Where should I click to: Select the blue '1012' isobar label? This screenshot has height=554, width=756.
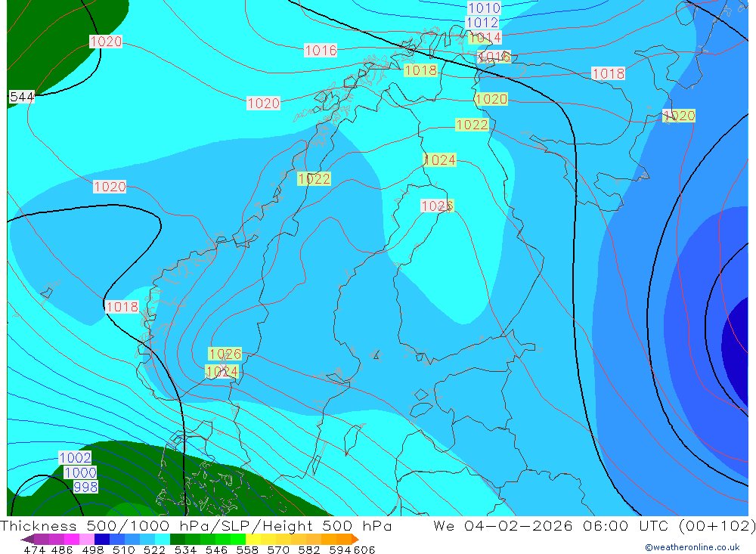pyautogui.click(x=482, y=22)
